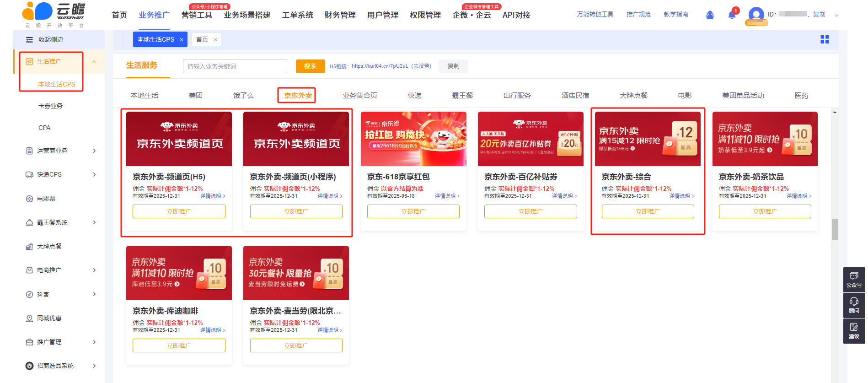
Task: Open the 营销工具 top menu
Action: [197, 15]
